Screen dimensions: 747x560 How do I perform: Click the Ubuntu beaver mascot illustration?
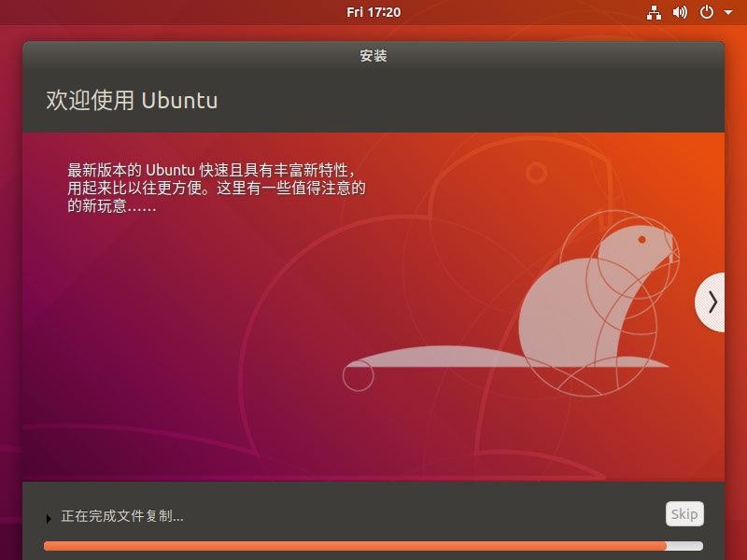(579, 299)
